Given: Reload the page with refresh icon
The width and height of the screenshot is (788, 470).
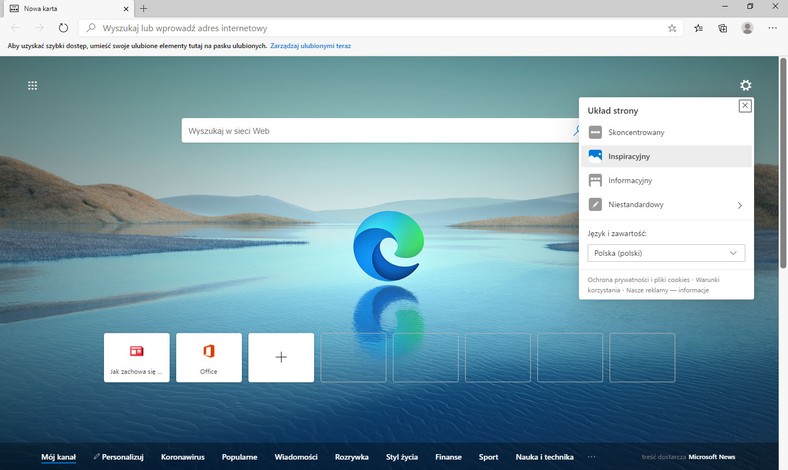Looking at the screenshot, I should [63, 28].
